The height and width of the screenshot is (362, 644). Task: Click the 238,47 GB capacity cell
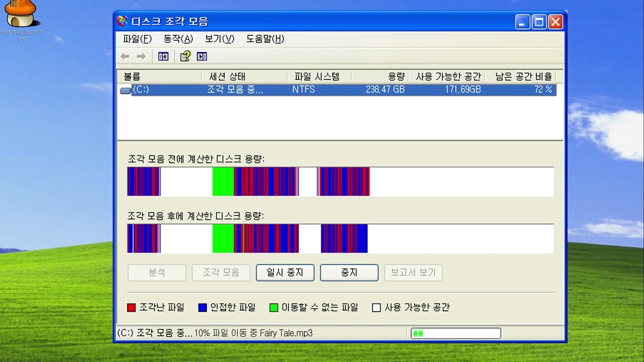[385, 89]
